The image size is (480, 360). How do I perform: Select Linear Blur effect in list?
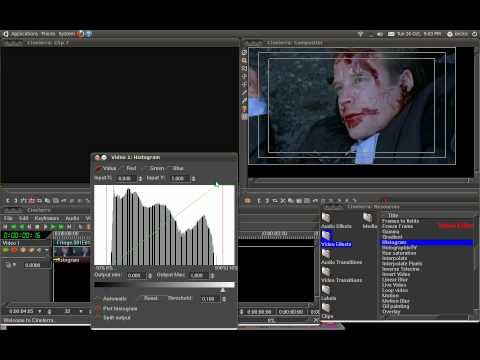click(x=395, y=280)
